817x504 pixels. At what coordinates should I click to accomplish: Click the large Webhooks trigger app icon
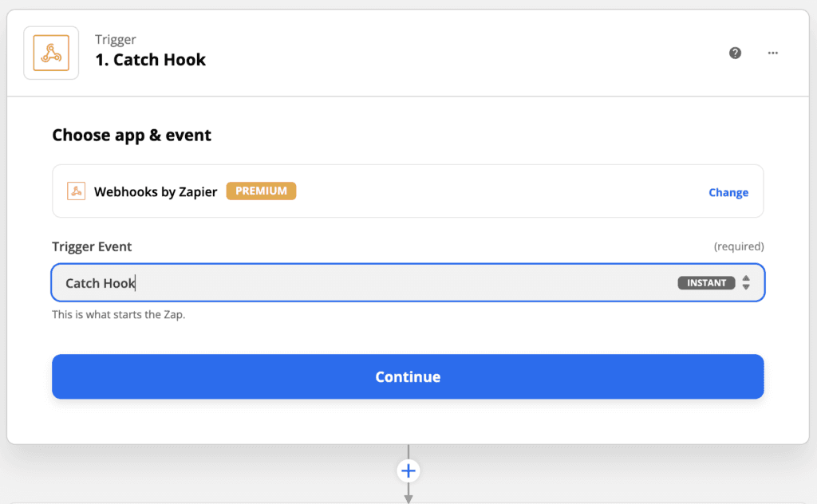pyautogui.click(x=51, y=53)
